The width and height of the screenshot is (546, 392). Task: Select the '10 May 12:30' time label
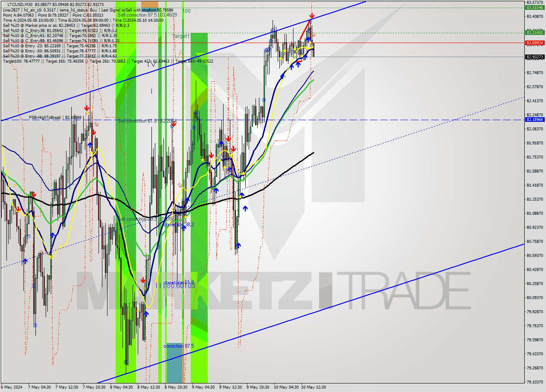314,387
